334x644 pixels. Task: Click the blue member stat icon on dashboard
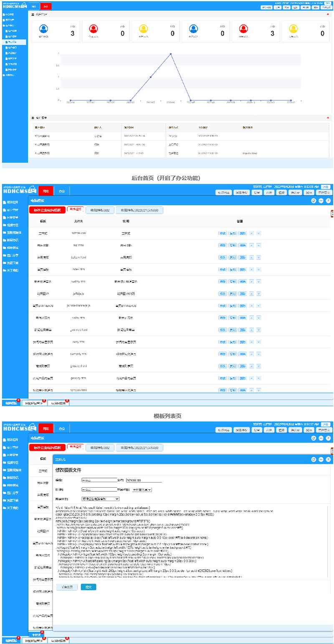43,29
